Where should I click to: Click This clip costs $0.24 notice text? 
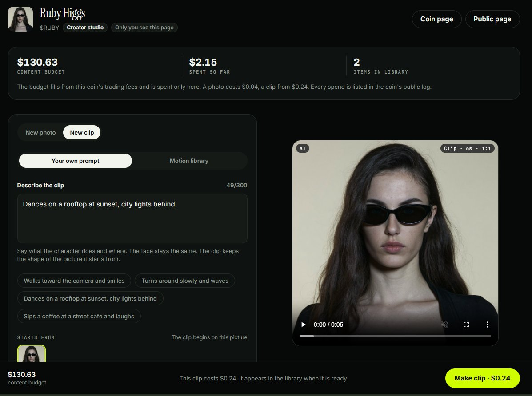(264, 378)
